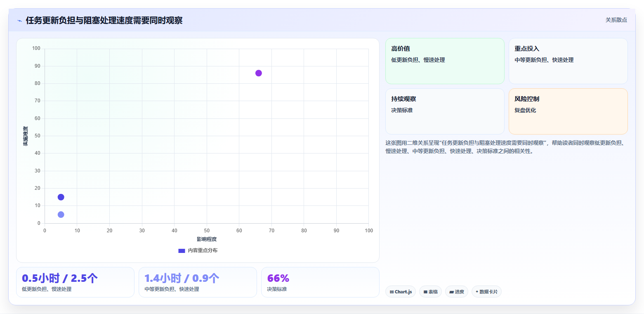Open the 持续观察 quadrant card
The image size is (644, 314).
click(x=445, y=111)
